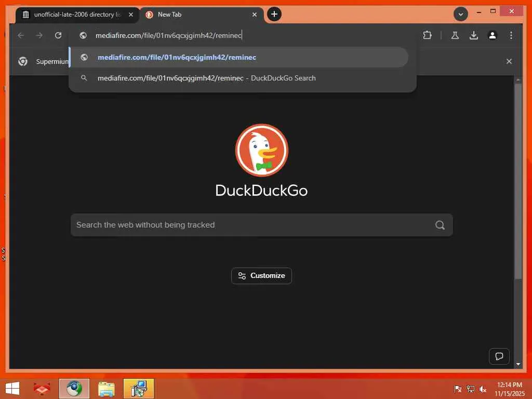Click the globe icon of first suggestion
The image size is (532, 399).
[x=84, y=57]
